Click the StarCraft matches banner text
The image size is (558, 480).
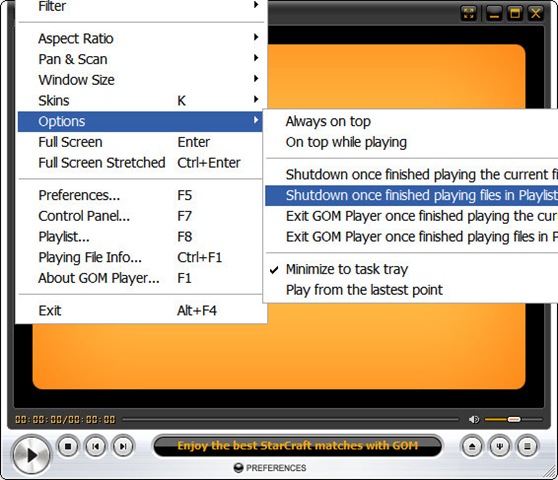[298, 445]
